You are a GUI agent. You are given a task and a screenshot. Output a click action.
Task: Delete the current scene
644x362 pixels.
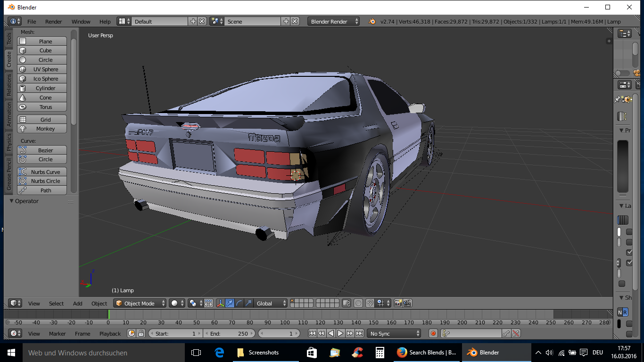295,22
